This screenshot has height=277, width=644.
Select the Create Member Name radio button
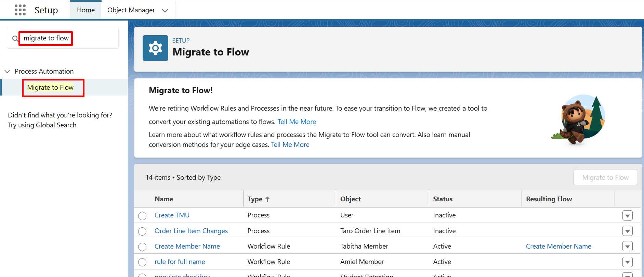pyautogui.click(x=142, y=247)
